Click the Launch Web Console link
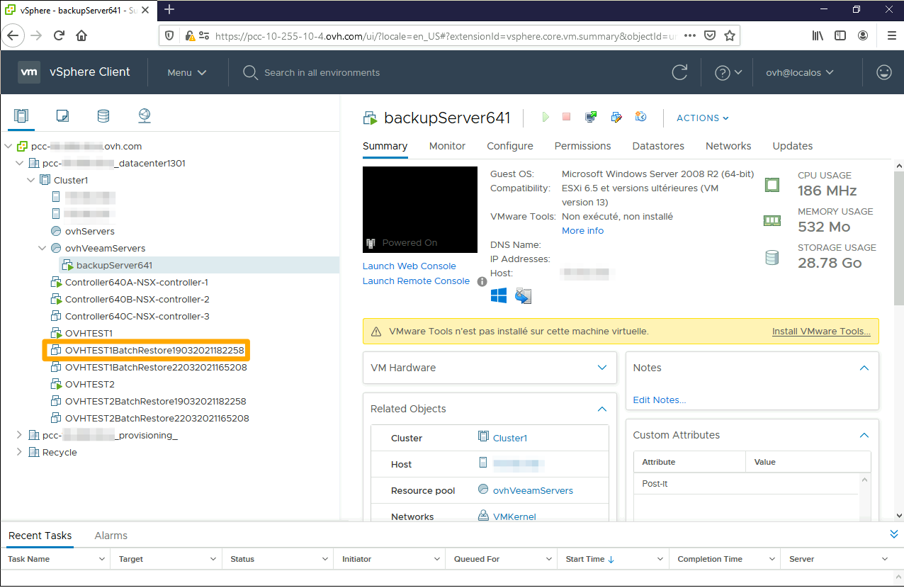 pyautogui.click(x=409, y=266)
